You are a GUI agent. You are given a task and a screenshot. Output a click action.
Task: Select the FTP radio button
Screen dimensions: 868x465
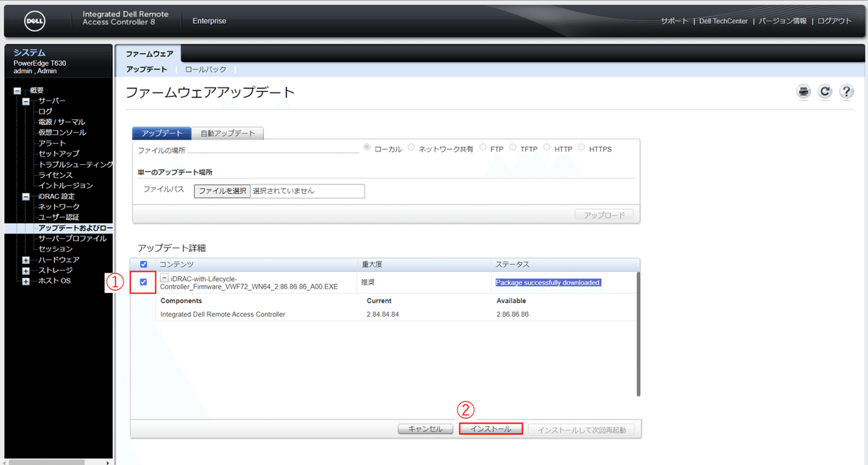pyautogui.click(x=482, y=148)
